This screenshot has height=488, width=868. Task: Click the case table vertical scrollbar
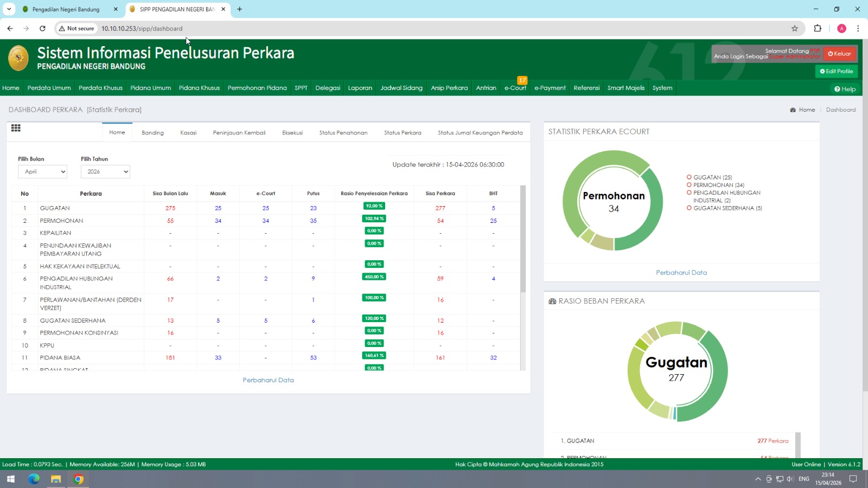click(523, 239)
